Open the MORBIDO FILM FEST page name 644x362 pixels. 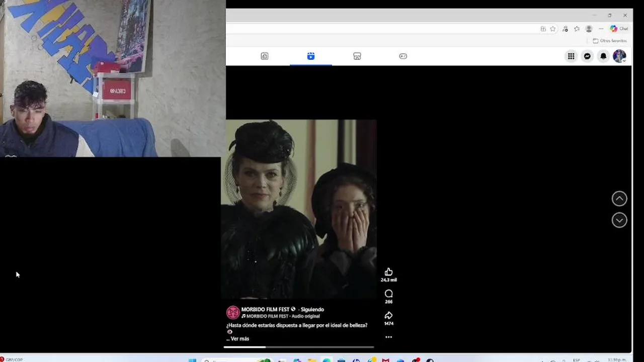(265, 309)
